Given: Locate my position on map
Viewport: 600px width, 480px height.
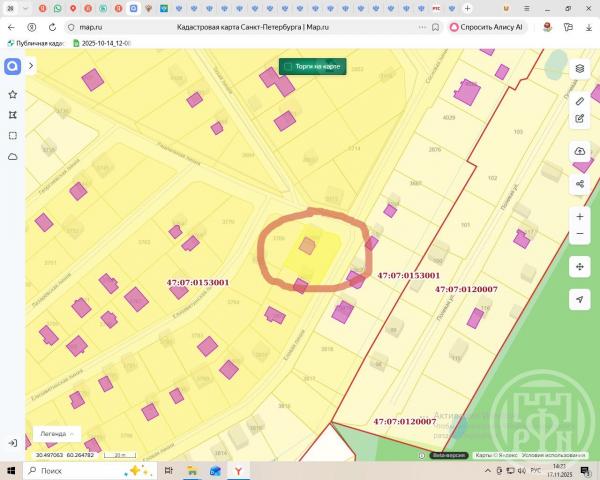Looking at the screenshot, I should click(x=580, y=299).
